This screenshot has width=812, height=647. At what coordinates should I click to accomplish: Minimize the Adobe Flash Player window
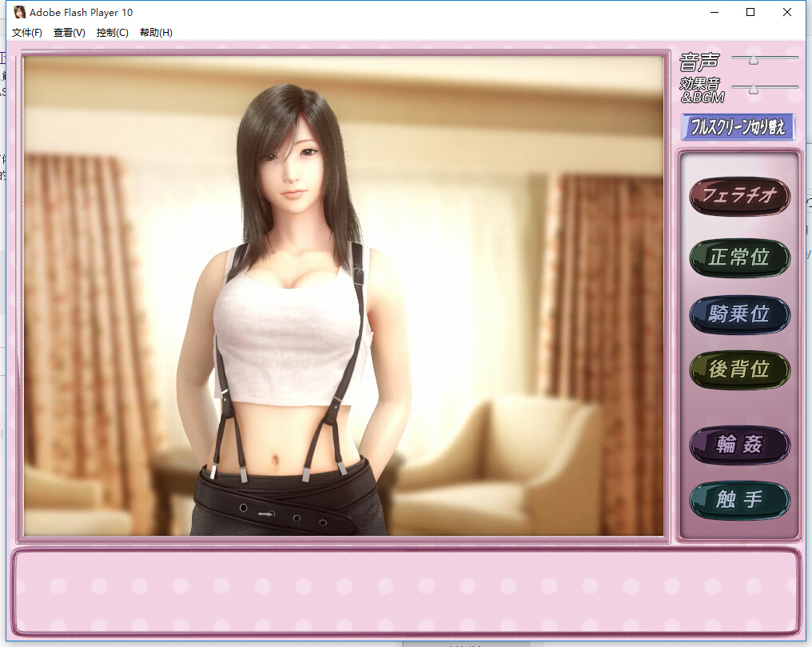point(713,12)
